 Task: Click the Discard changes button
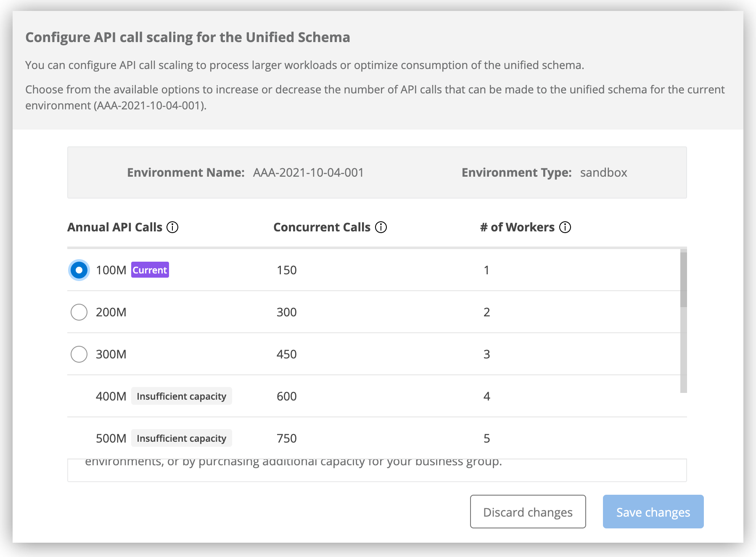click(528, 512)
